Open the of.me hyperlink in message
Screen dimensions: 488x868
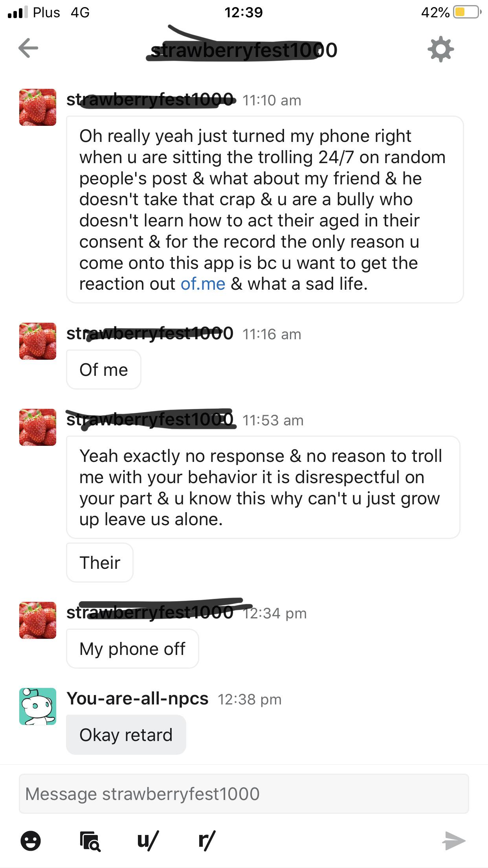203,284
